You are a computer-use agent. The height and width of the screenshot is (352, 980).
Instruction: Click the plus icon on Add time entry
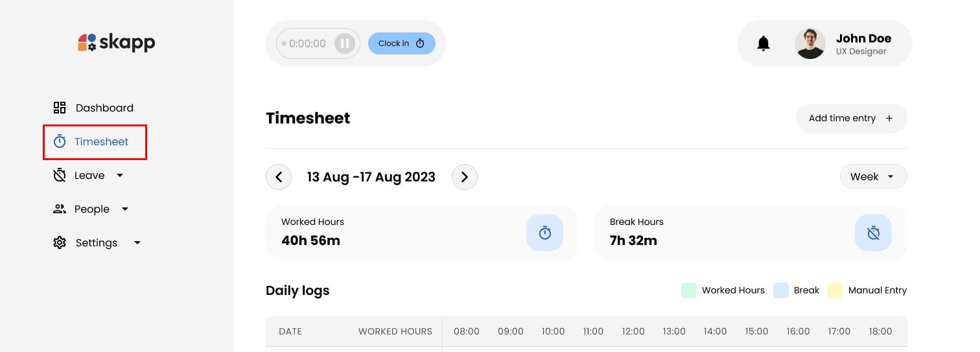coord(889,118)
